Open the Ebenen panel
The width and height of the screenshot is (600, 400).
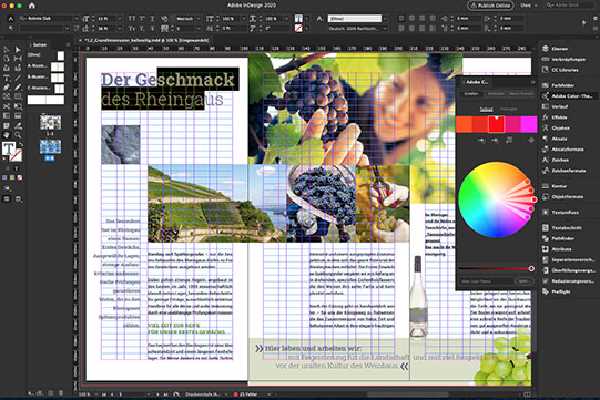point(565,47)
